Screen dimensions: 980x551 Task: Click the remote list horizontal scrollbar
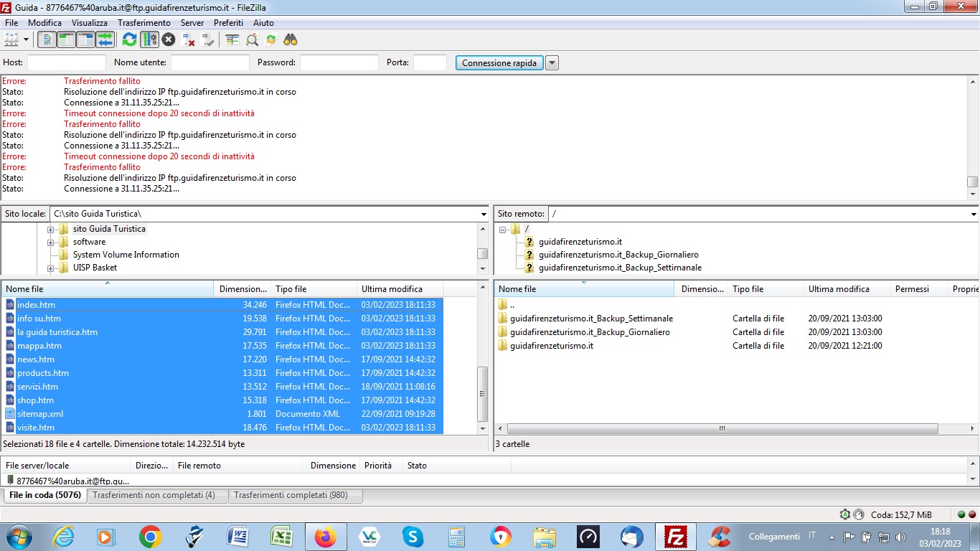point(722,429)
